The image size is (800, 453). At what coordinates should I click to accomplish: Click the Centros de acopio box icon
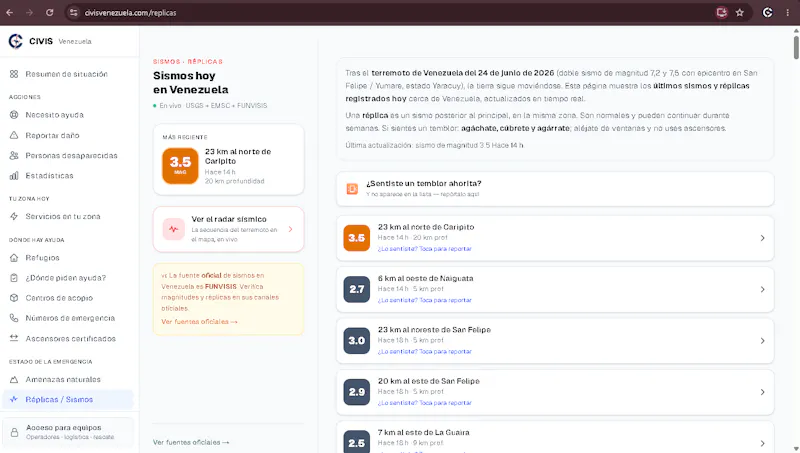14,298
